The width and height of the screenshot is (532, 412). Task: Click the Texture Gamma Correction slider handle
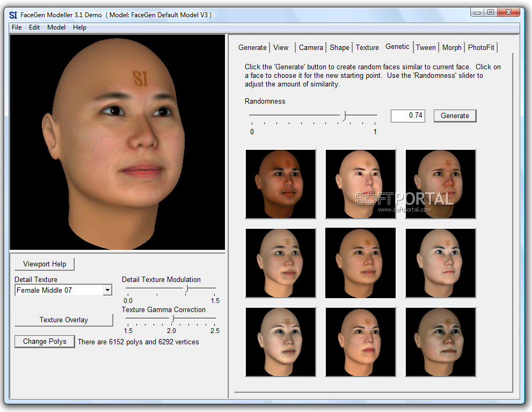(x=172, y=319)
